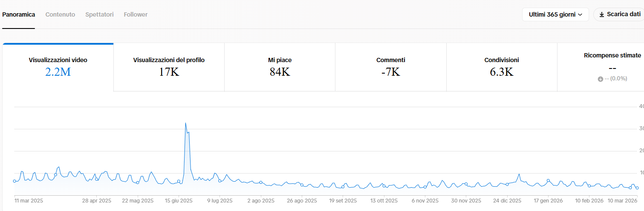This screenshot has width=644, height=211.
Task: Open the Ultimi 365 giorni date range dropdown
Action: (555, 14)
